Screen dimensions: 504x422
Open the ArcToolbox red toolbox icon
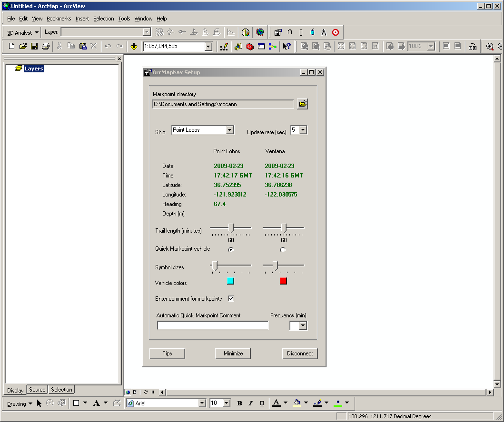(250, 47)
